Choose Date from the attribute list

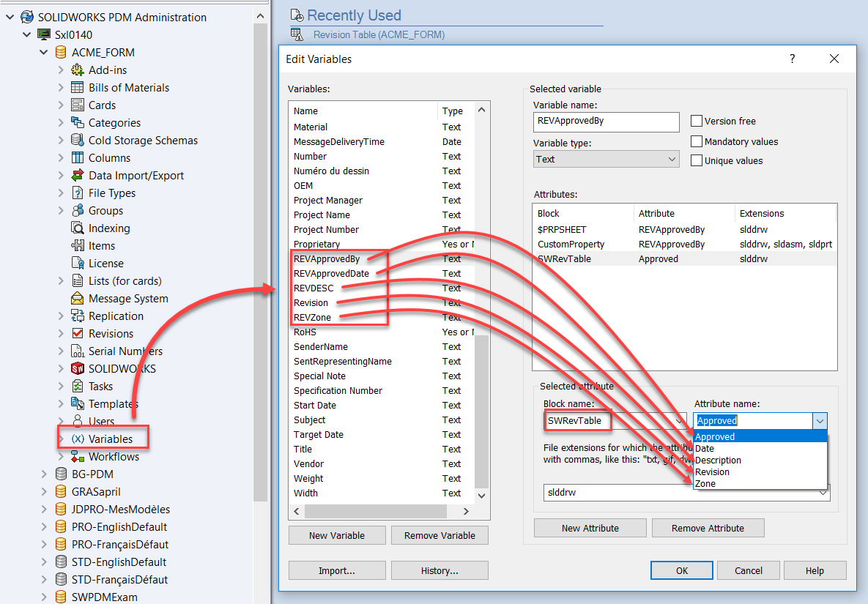point(760,449)
